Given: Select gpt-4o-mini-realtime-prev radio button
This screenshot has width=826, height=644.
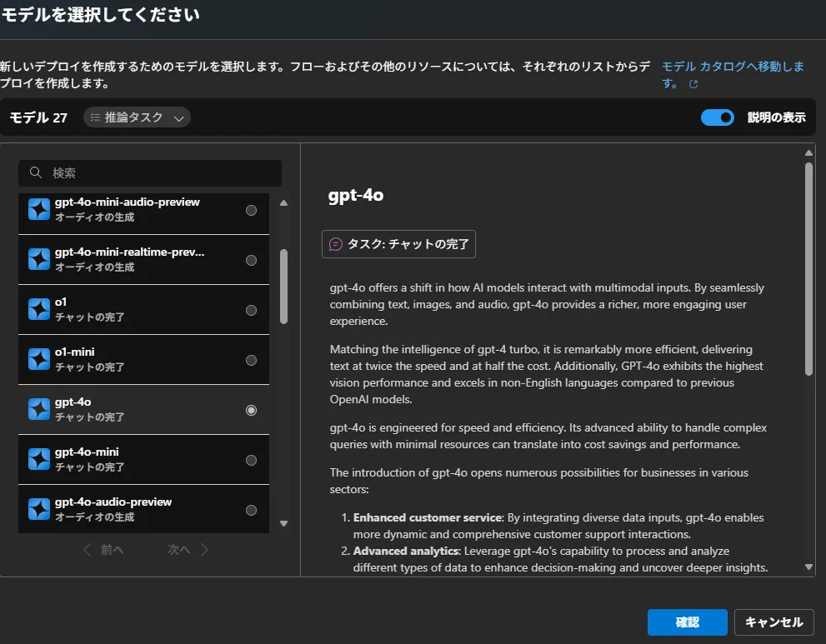Looking at the screenshot, I should (251, 261).
